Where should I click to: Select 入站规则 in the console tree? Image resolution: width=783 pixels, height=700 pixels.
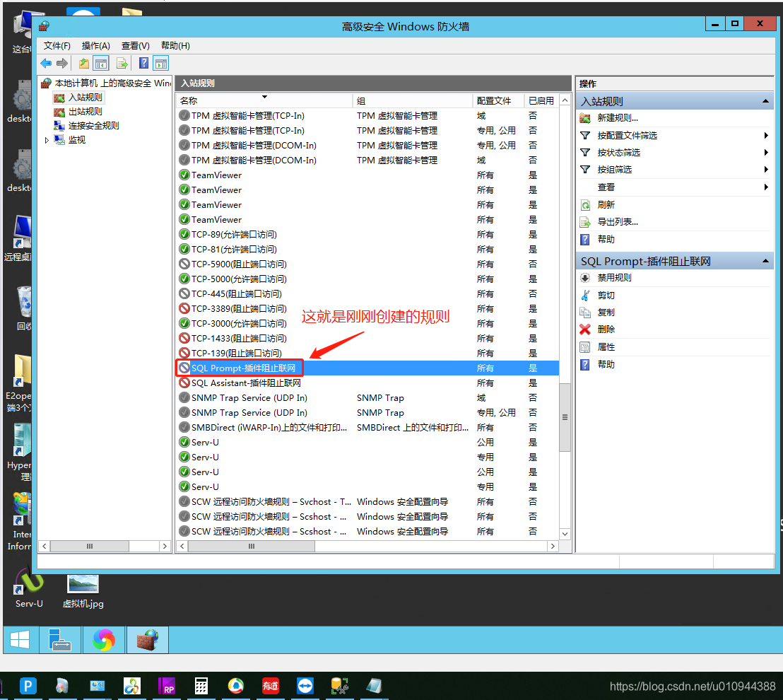point(85,98)
